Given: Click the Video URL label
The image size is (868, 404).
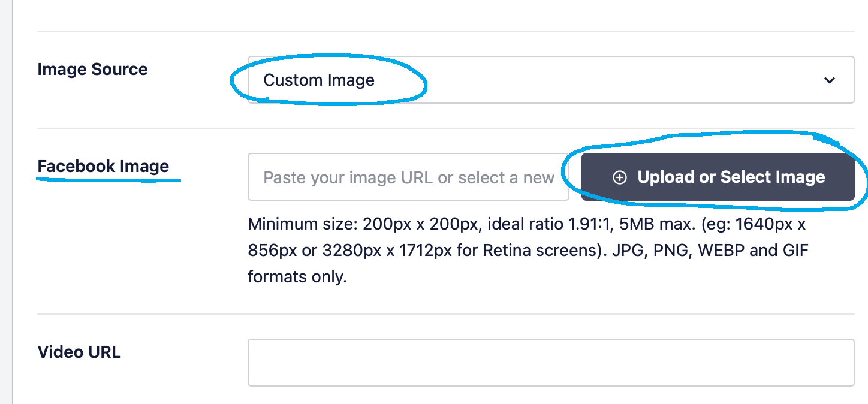Looking at the screenshot, I should point(79,352).
